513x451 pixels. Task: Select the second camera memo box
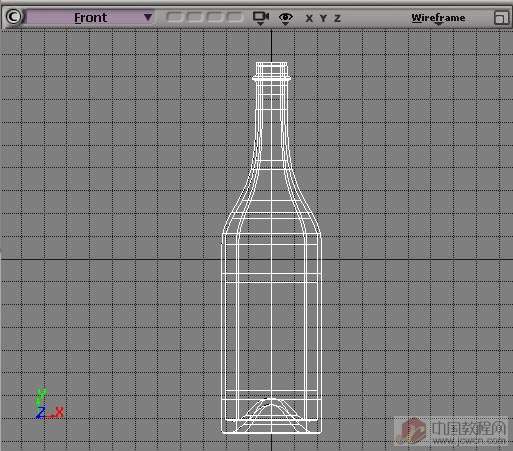pyautogui.click(x=195, y=17)
